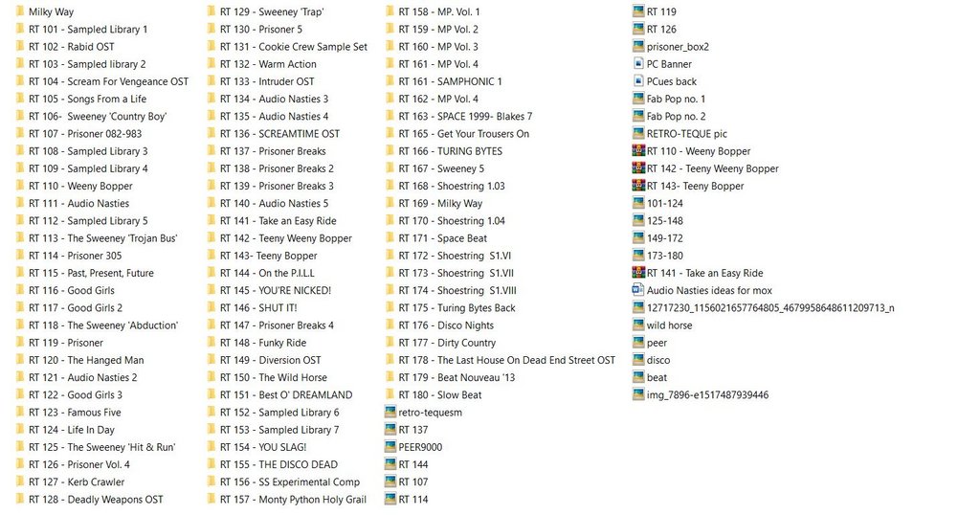Click the folder icon for RT 129 - Sweeney 'Trap'

click(x=212, y=11)
